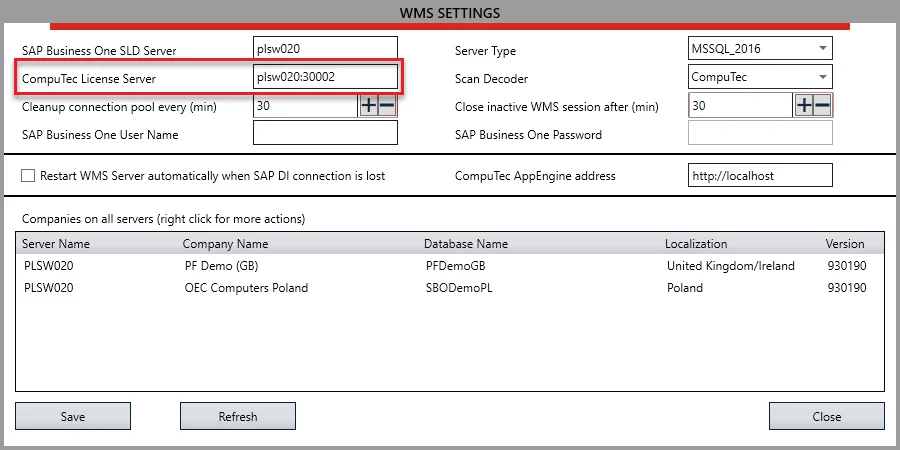
Task: Click the Poland localization cell
Action: click(685, 288)
